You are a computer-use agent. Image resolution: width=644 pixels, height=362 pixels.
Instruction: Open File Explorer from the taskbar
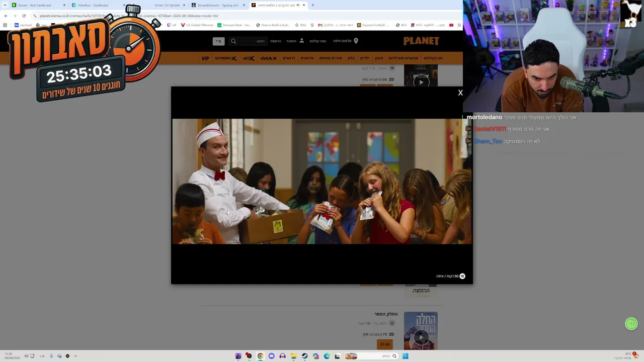click(293, 356)
